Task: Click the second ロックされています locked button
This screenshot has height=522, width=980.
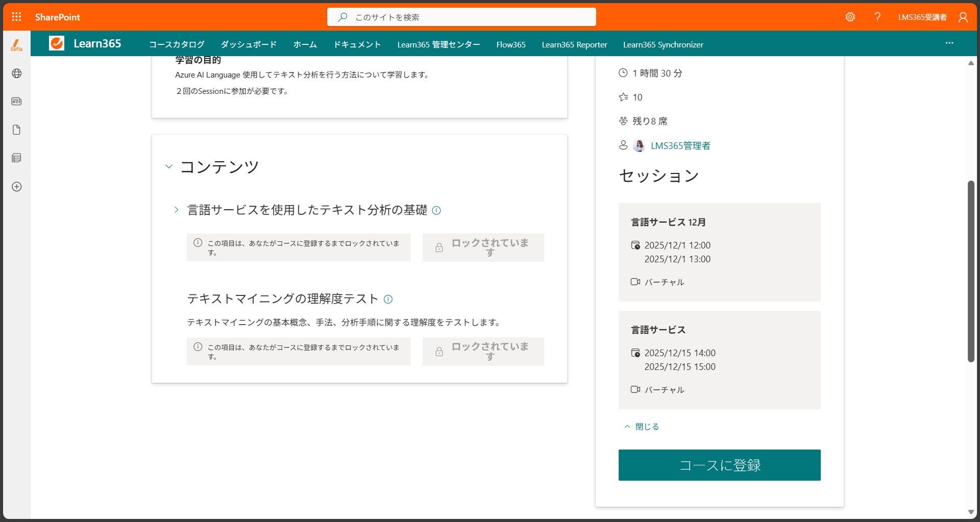Action: [x=483, y=351]
